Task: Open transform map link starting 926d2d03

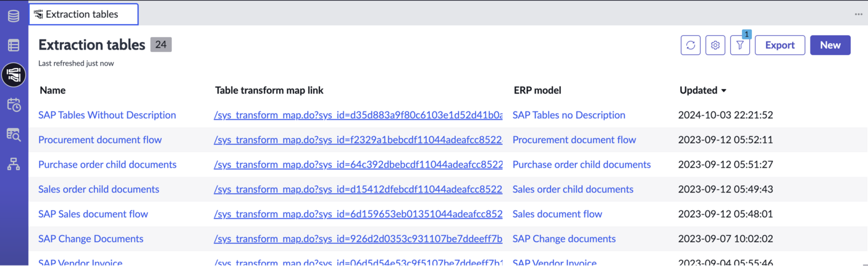Action: (358, 239)
